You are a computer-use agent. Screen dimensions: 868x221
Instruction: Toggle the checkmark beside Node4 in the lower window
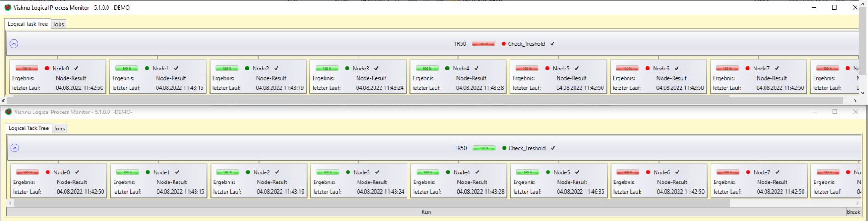tap(477, 172)
